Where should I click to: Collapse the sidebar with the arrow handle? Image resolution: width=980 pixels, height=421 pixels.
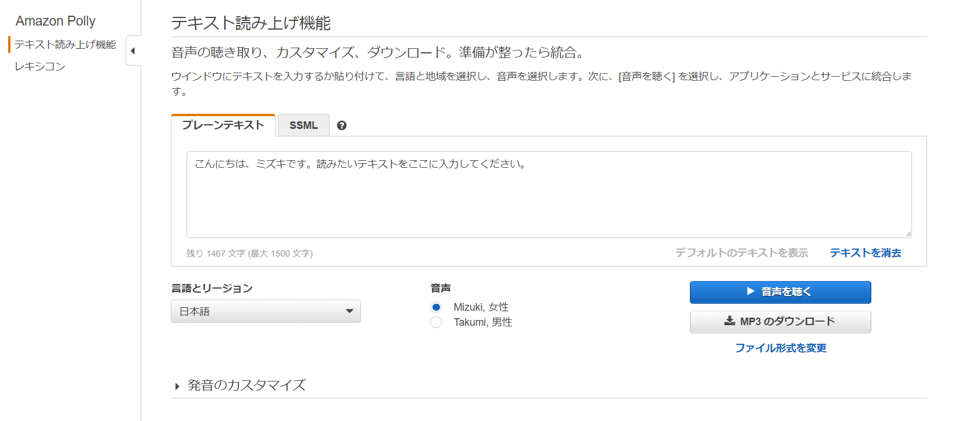[133, 51]
